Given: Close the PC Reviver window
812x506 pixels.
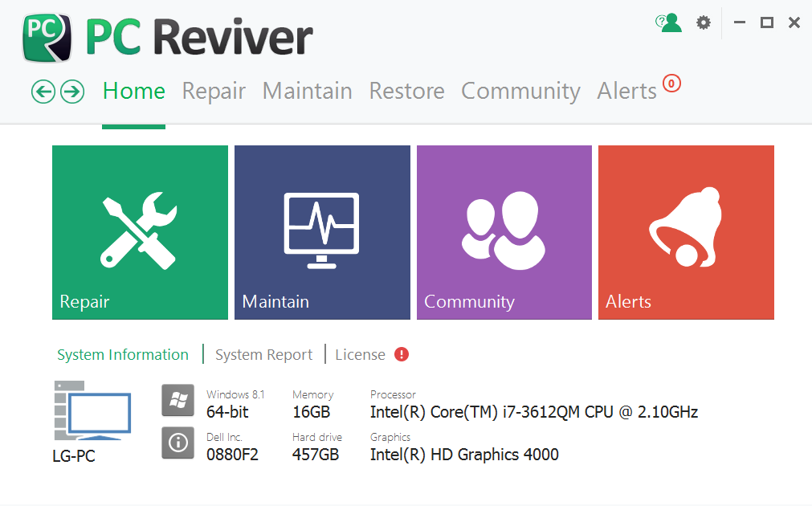Looking at the screenshot, I should pyautogui.click(x=794, y=22).
